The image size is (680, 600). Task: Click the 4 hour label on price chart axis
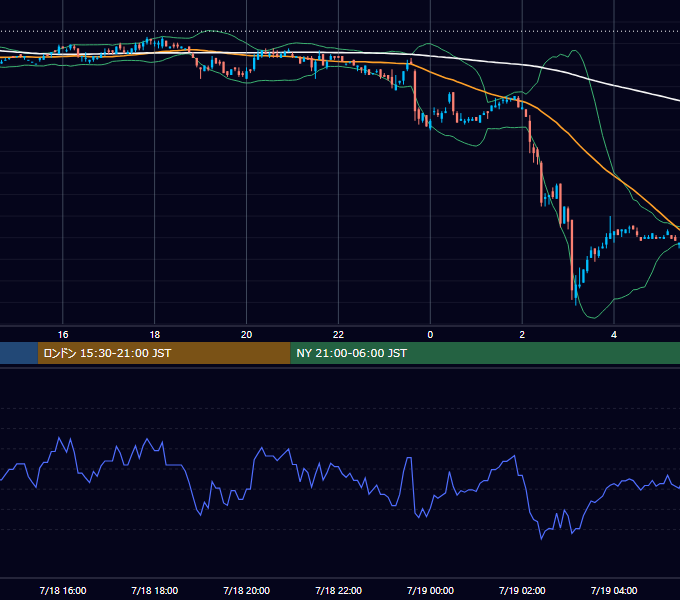(614, 335)
